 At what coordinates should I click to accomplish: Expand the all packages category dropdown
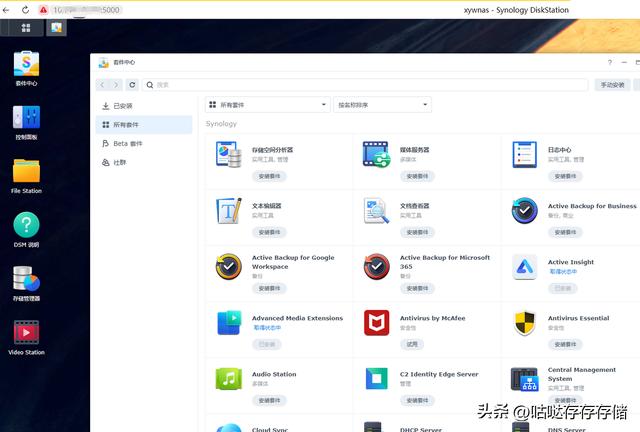coord(267,105)
